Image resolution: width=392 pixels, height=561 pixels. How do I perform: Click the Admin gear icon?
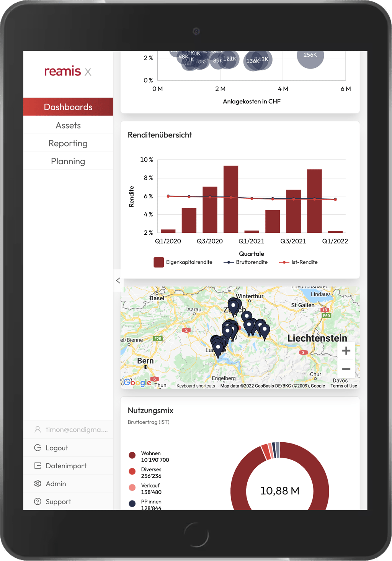click(x=38, y=484)
